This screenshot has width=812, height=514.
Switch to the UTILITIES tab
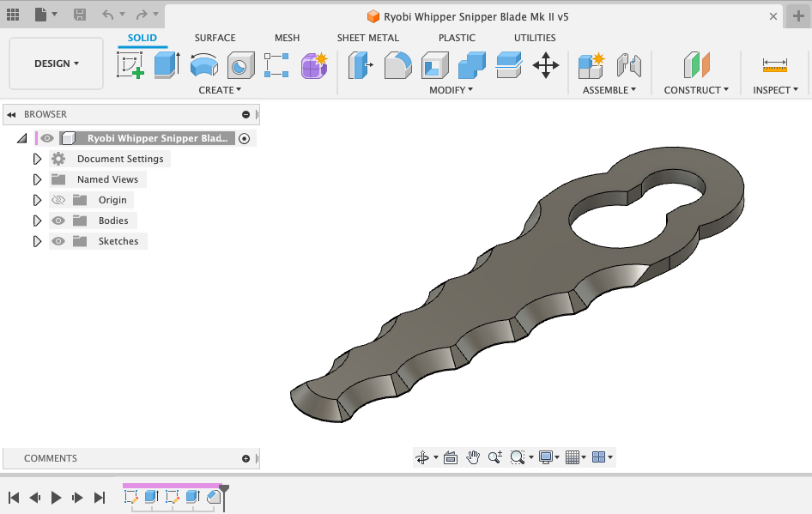pyautogui.click(x=535, y=38)
